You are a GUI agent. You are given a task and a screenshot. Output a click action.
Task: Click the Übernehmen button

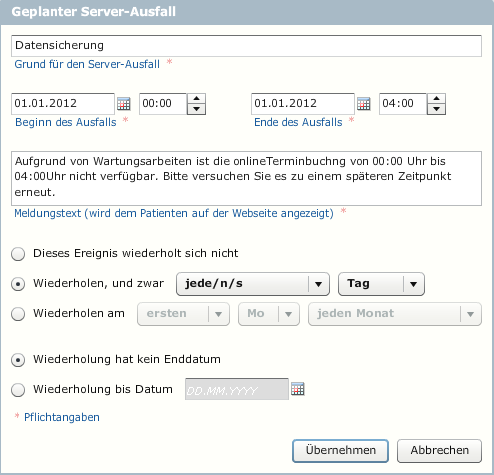340,451
